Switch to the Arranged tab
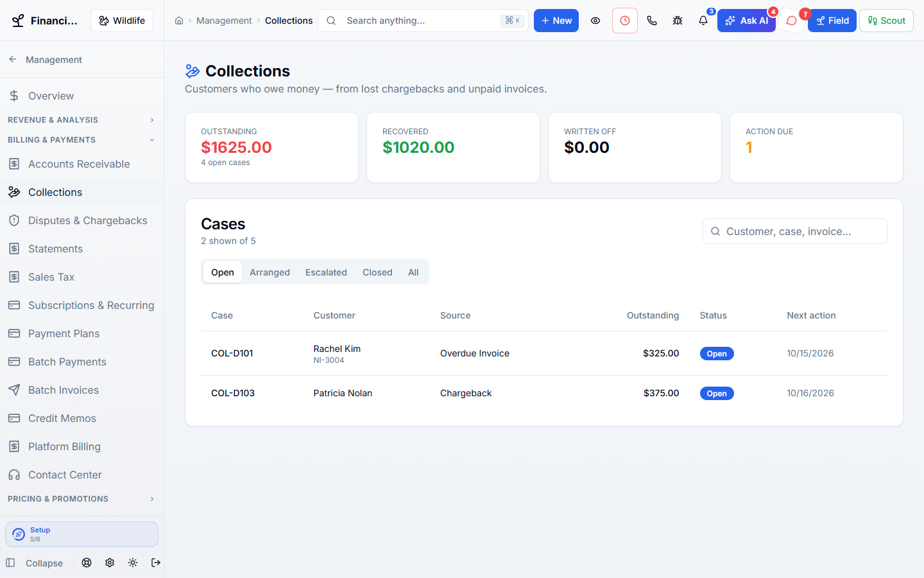This screenshot has height=578, width=924. (269, 272)
